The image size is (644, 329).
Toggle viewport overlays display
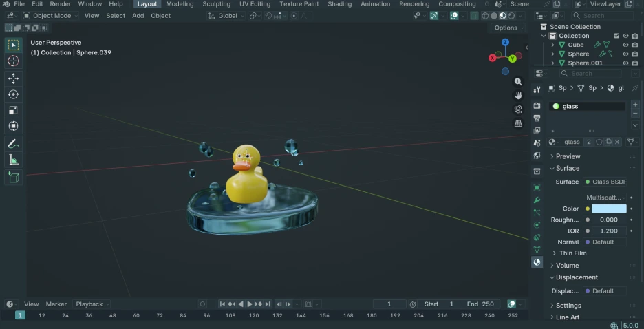click(454, 16)
